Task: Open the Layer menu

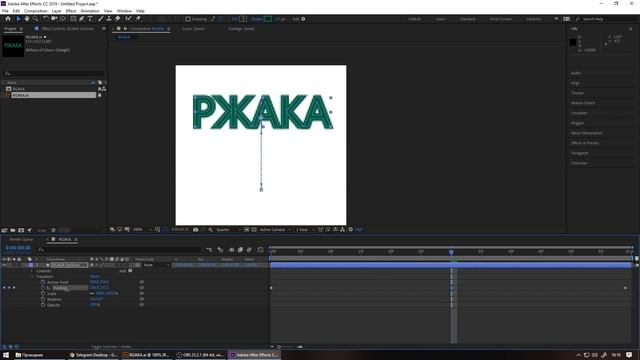Action: 56,11
